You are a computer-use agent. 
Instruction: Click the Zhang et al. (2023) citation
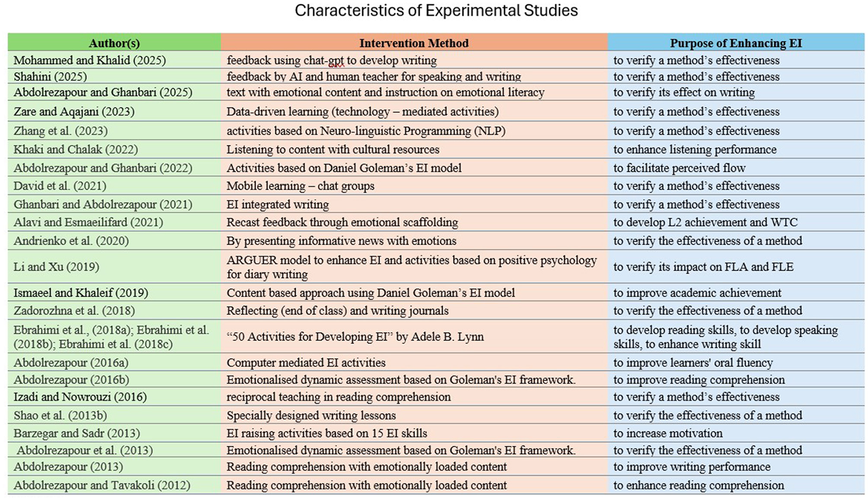tap(61, 131)
